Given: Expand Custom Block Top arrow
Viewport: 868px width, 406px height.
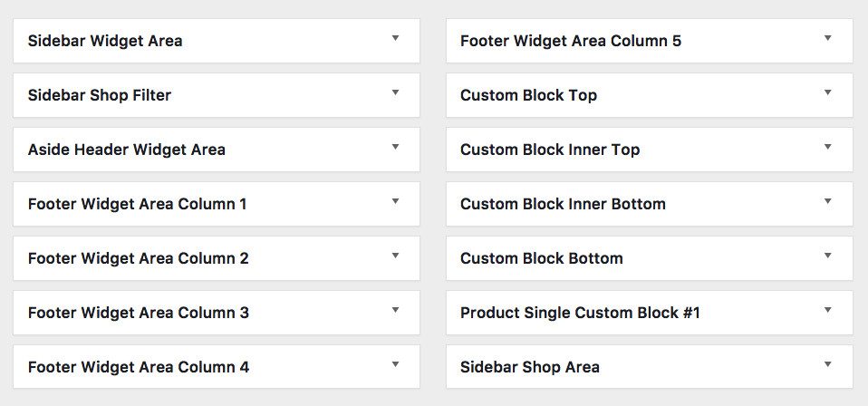Looking at the screenshot, I should point(827,93).
